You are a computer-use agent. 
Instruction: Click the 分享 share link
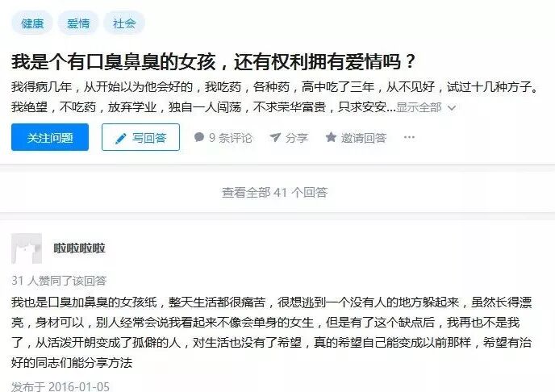(289, 138)
